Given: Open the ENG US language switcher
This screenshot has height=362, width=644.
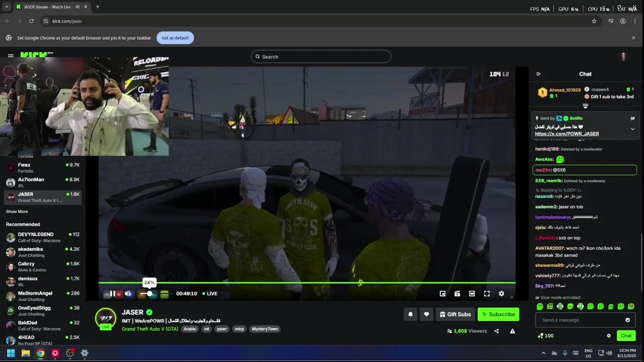Looking at the screenshot, I should point(588,353).
